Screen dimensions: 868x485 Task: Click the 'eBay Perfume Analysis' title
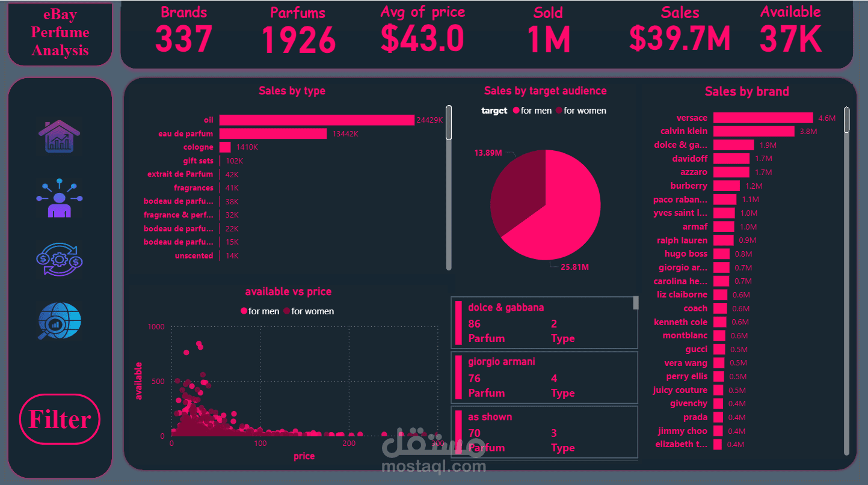pyautogui.click(x=60, y=32)
